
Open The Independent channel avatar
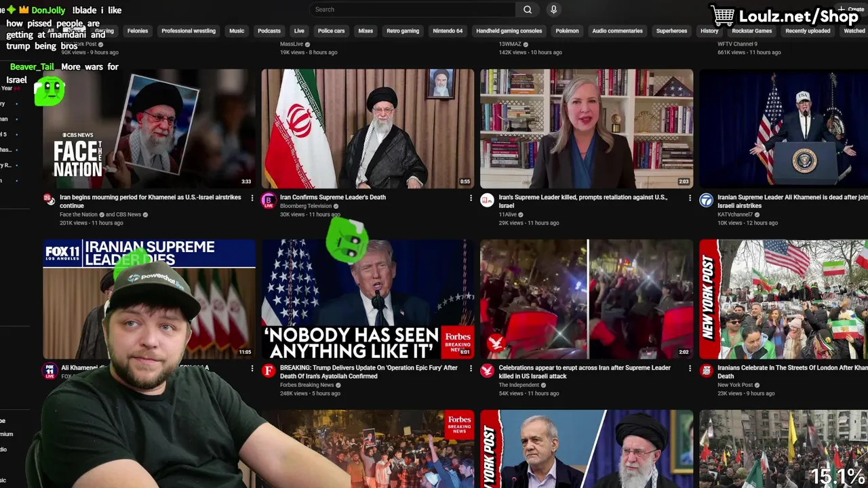point(487,371)
